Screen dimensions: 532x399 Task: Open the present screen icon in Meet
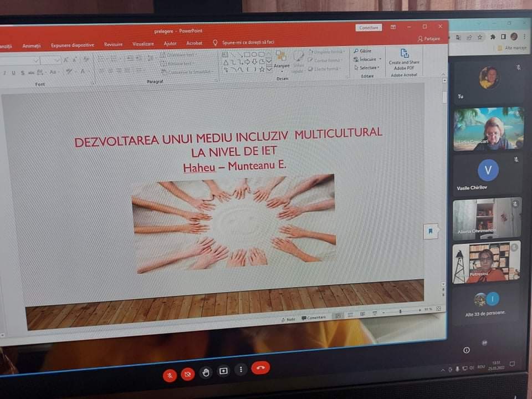coord(223,371)
